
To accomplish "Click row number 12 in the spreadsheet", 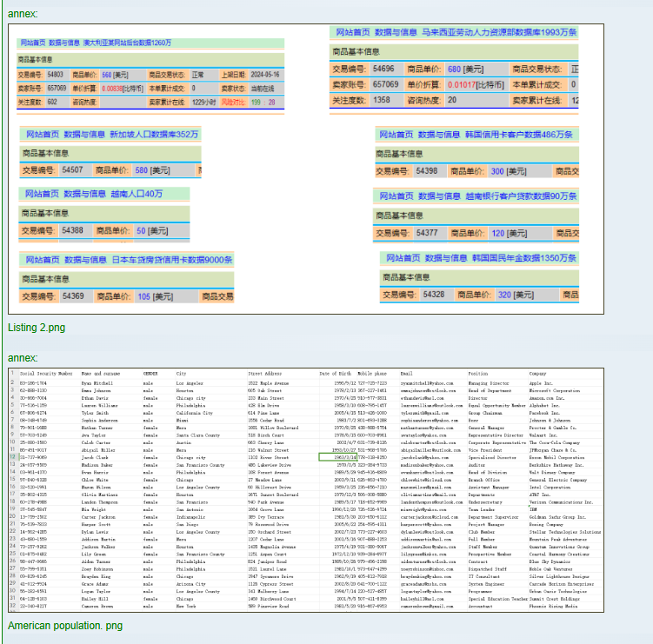I will [x=13, y=456].
